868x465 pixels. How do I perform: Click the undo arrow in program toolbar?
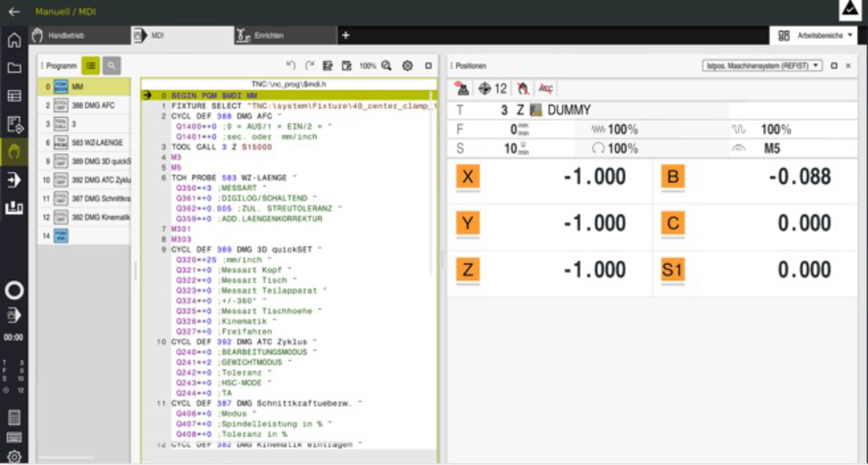tap(290, 66)
